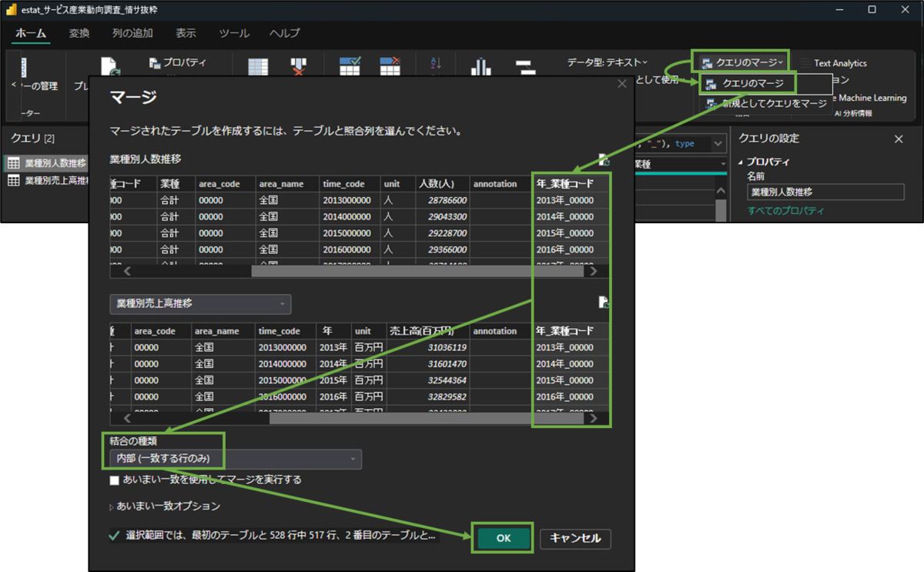
Task: Click the Split Column bar-chart icon
Action: pyautogui.click(x=481, y=66)
